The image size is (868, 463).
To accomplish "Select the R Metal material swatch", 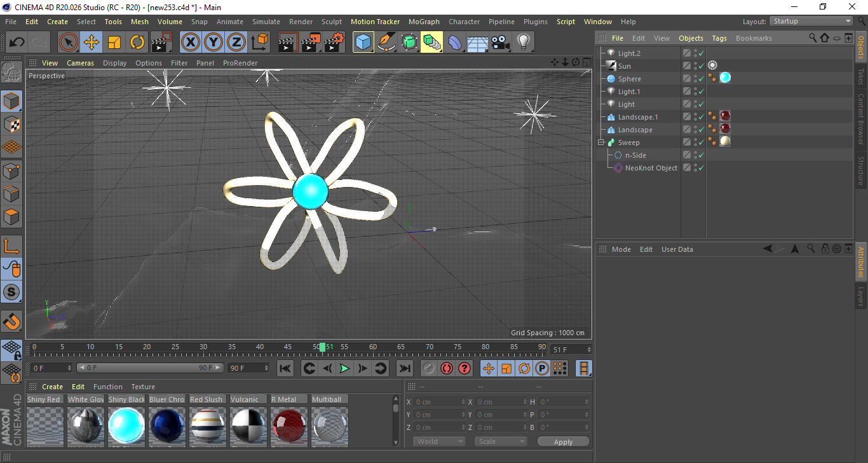I will tap(288, 425).
